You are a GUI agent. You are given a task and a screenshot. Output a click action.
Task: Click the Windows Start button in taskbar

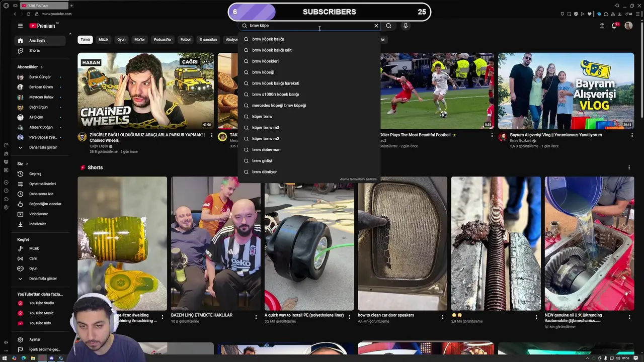pyautogui.click(x=6, y=358)
